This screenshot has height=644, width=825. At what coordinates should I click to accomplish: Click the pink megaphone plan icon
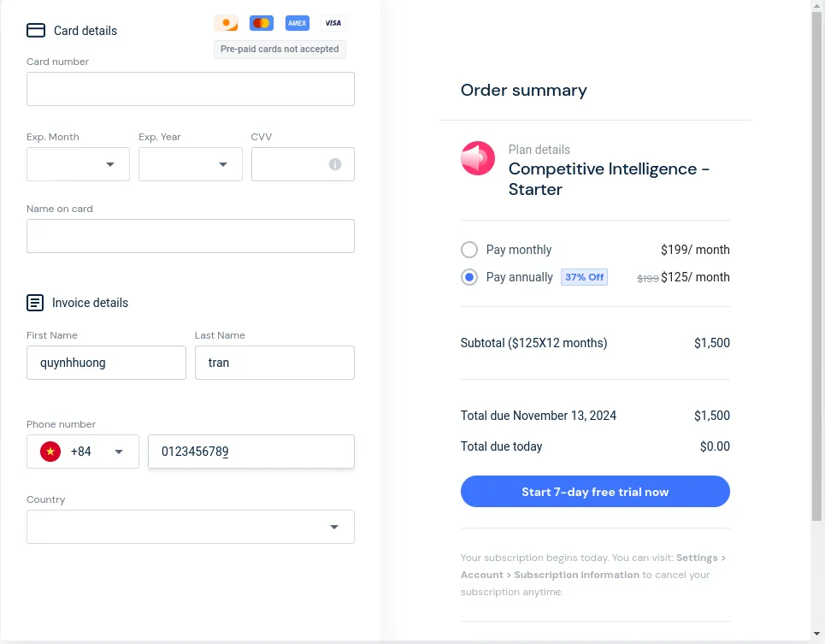(478, 158)
